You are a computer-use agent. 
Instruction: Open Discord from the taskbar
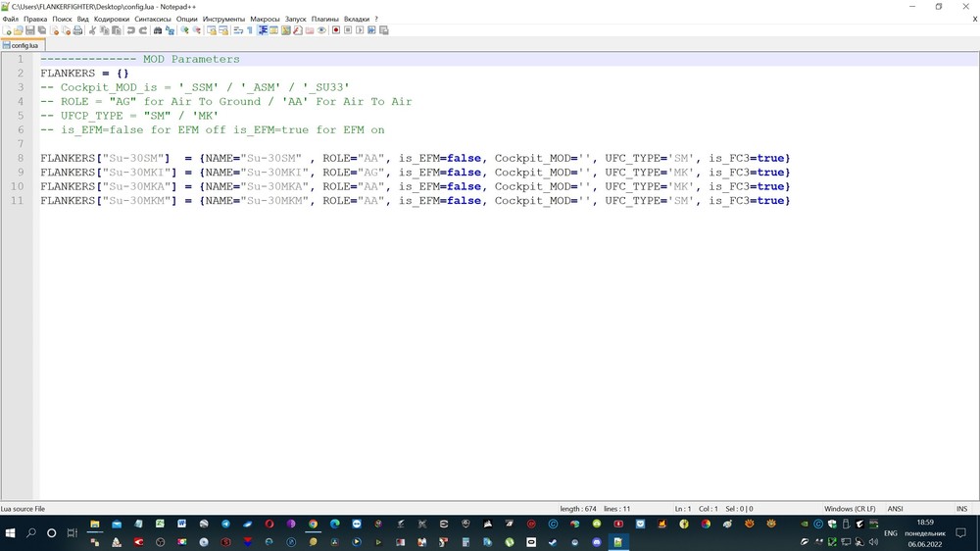596,542
